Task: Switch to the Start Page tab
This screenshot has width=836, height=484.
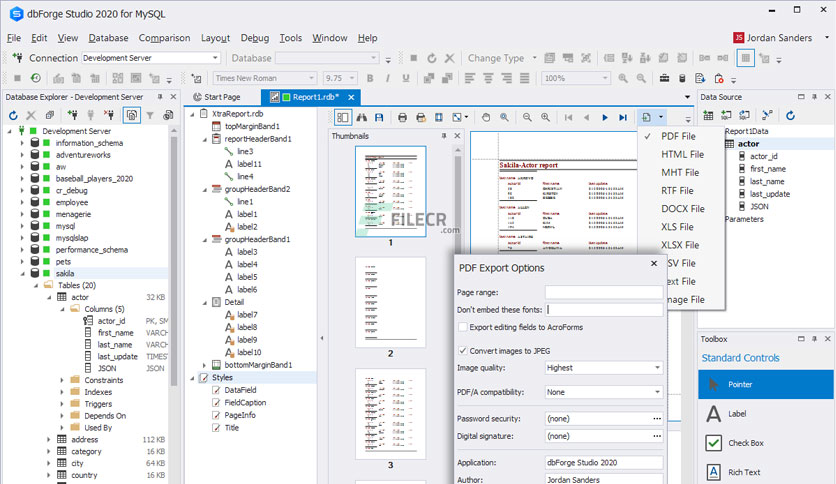Action: [x=216, y=97]
